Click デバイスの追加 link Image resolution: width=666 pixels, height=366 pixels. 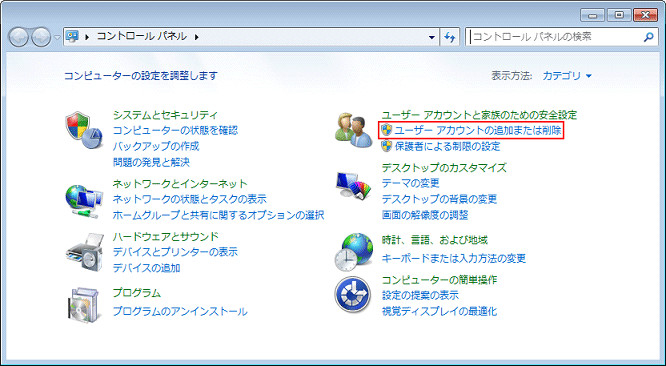coord(147,268)
